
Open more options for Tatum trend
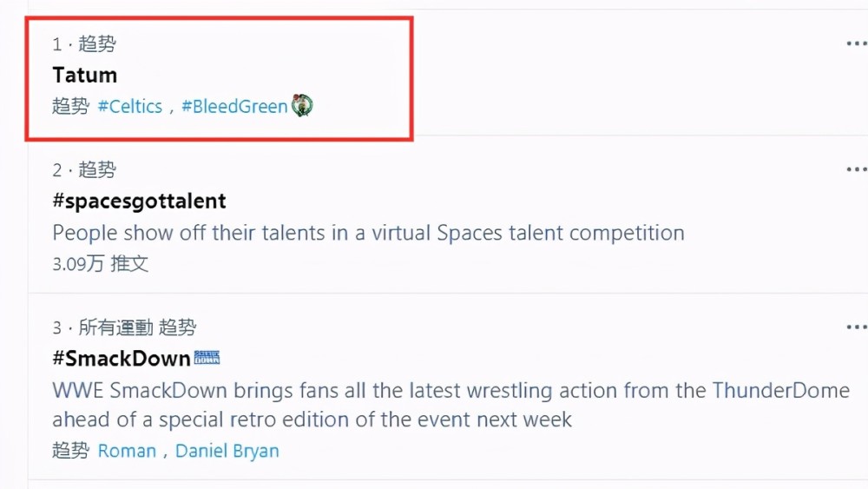[857, 43]
